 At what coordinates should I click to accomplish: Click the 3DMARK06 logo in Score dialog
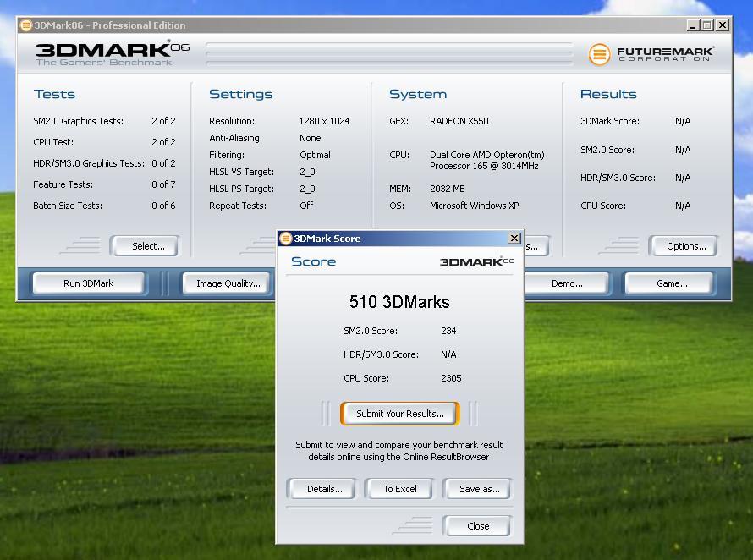pyautogui.click(x=476, y=261)
